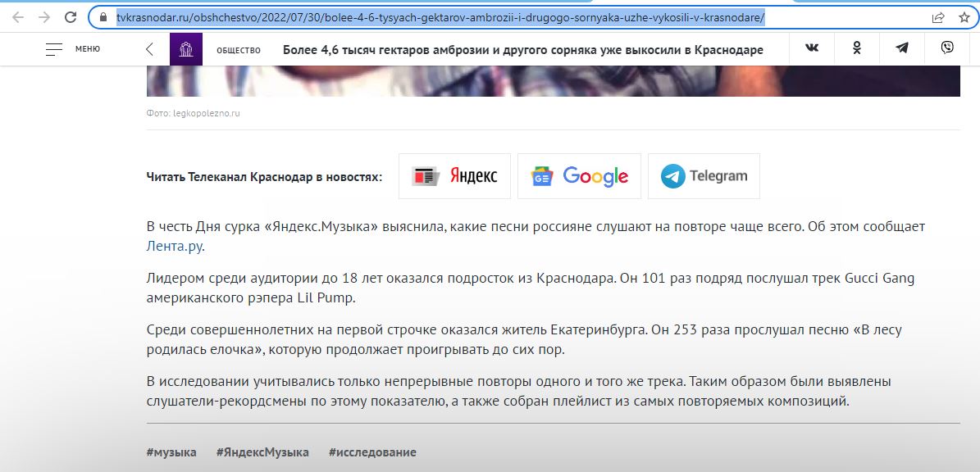Open the #ЯндексМузыка tag
The width and height of the screenshot is (980, 472).
tap(262, 452)
